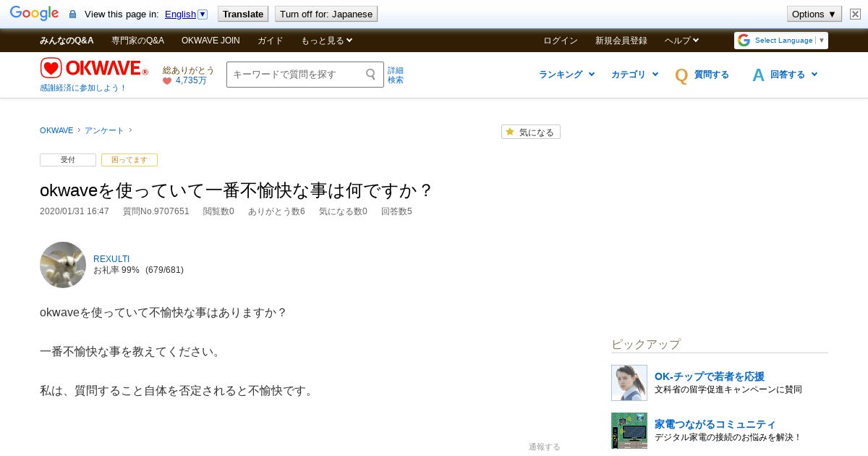Open 家電つながるコミュニティ link
This screenshot has width=868, height=456.
pos(715,424)
